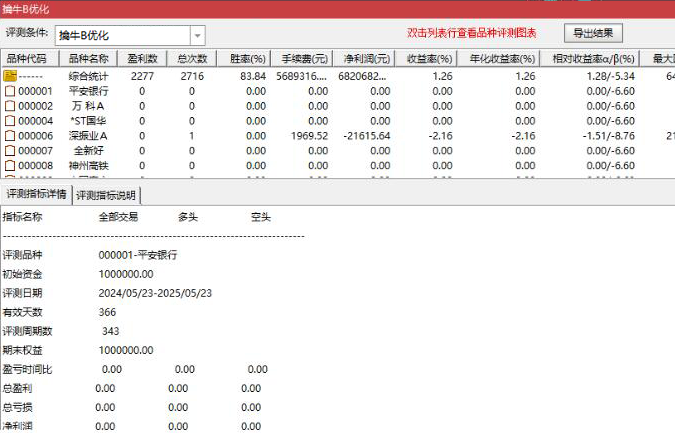
Task: Sort by 总次数 column header
Action: coord(192,59)
